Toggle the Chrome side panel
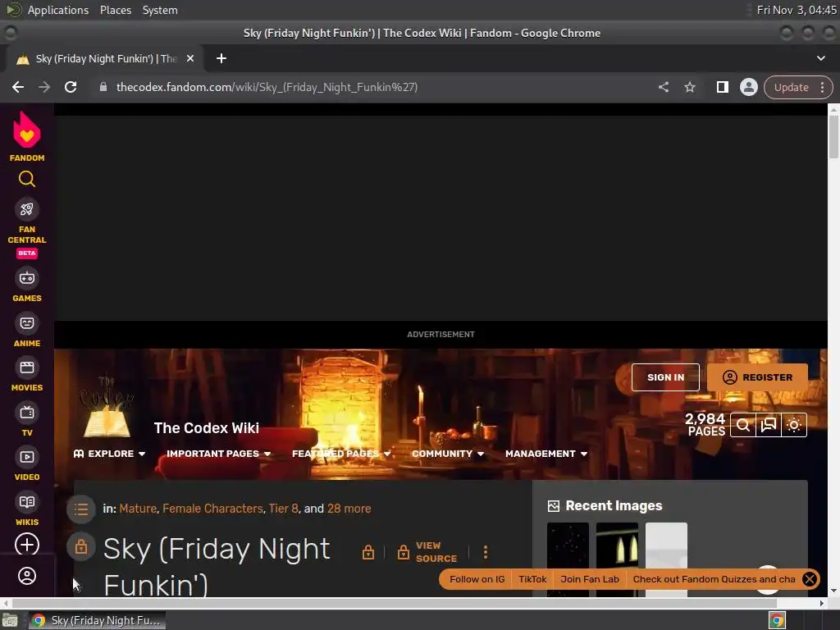Viewport: 840px width, 630px height. pos(722,87)
